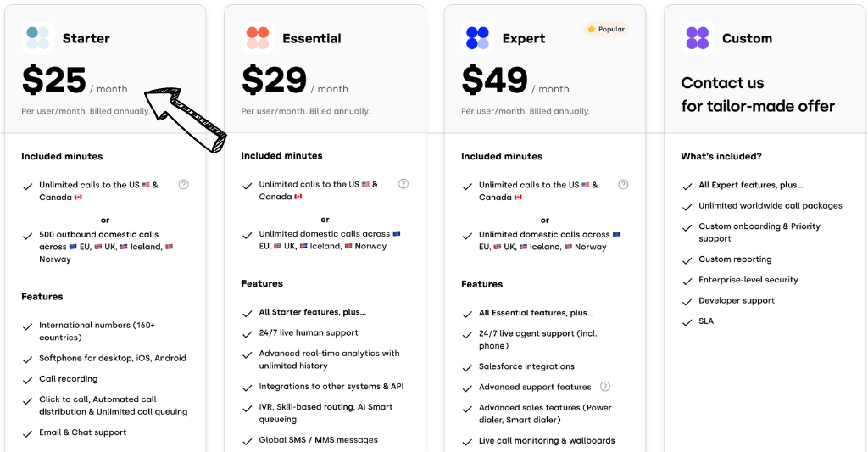The height and width of the screenshot is (452, 868).
Task: Click the Contact us for tailor-made offer heading
Action: point(758,94)
